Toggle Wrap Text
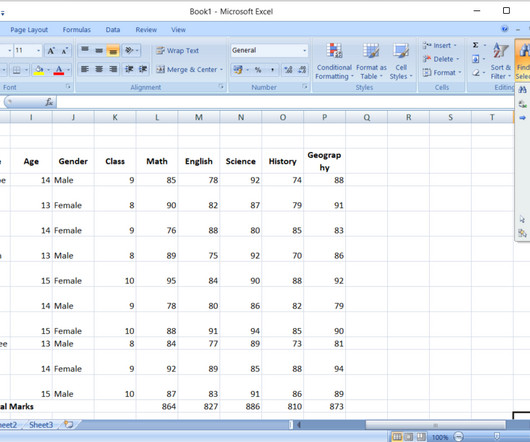 point(177,51)
